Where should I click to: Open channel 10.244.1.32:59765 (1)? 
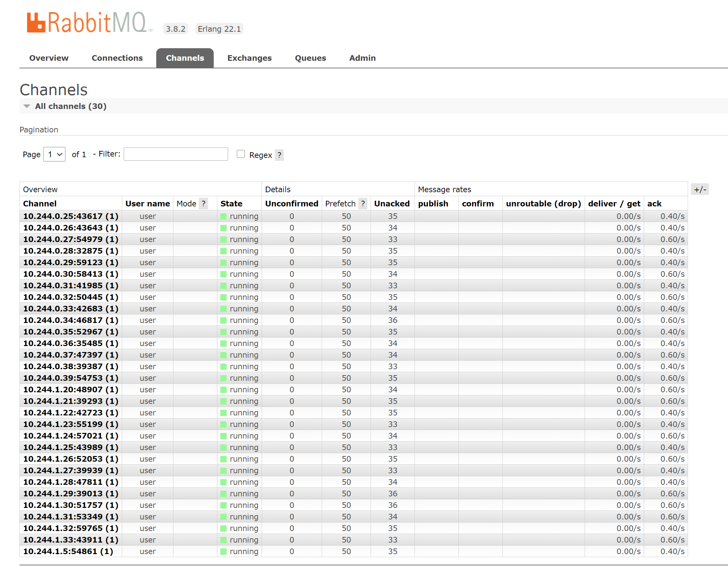71,528
